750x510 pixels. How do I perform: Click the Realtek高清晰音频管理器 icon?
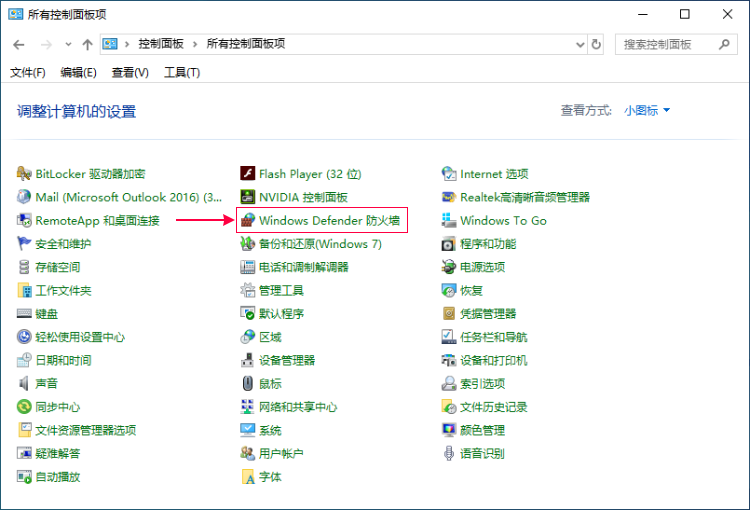pos(449,197)
